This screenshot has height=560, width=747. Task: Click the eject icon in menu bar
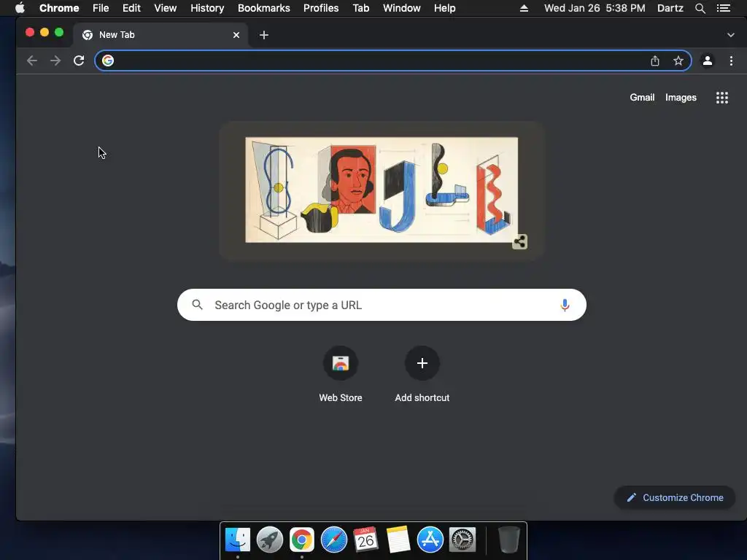[x=524, y=8]
